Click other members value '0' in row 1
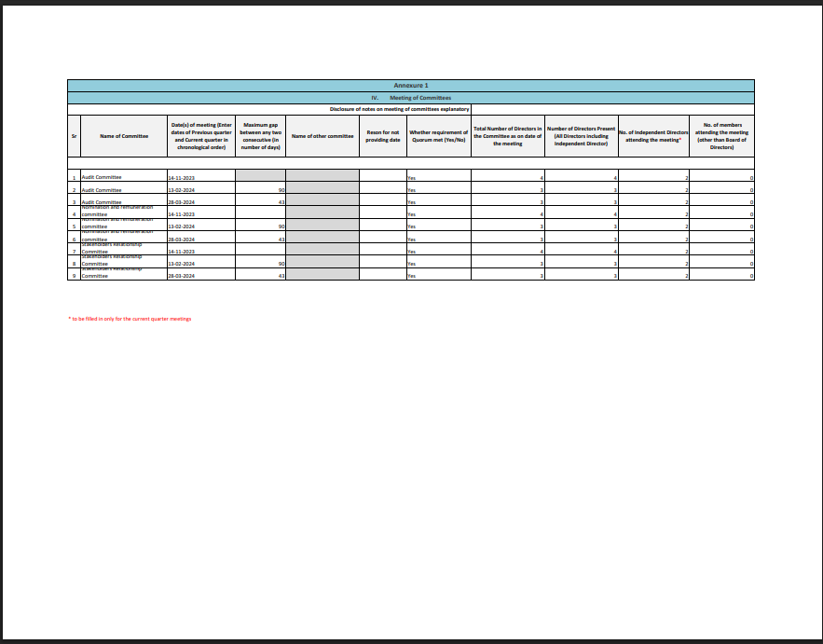823x644 pixels. click(x=751, y=178)
